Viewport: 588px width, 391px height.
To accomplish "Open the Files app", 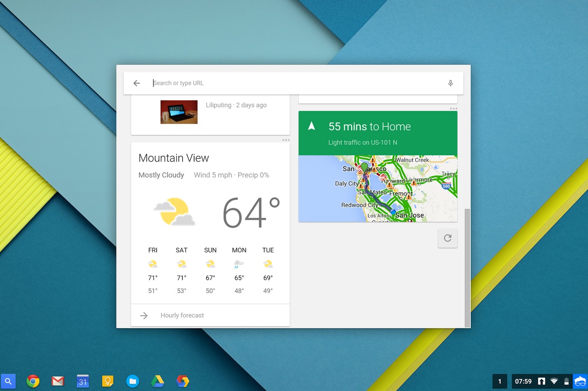I will (x=133, y=381).
